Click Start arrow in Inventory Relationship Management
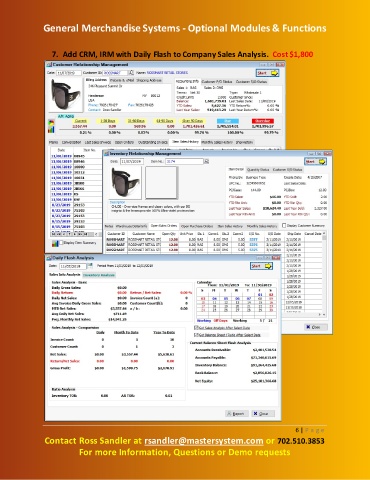This screenshot has height=480, width=370. tap(315, 161)
